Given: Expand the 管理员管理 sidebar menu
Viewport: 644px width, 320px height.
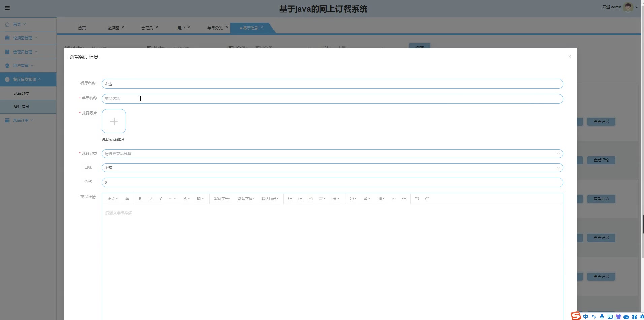Looking at the screenshot, I should click(x=28, y=52).
